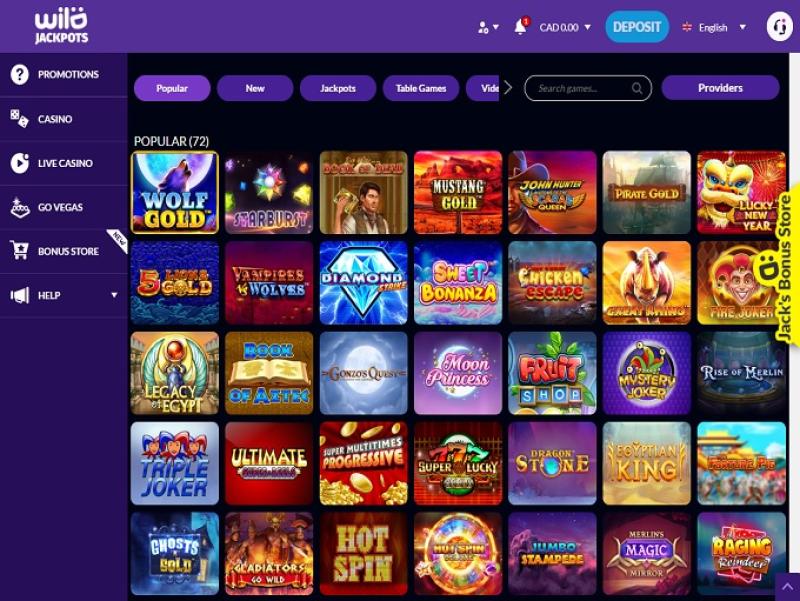800x601 pixels.
Task: Click the live chat support icon
Action: tap(779, 27)
